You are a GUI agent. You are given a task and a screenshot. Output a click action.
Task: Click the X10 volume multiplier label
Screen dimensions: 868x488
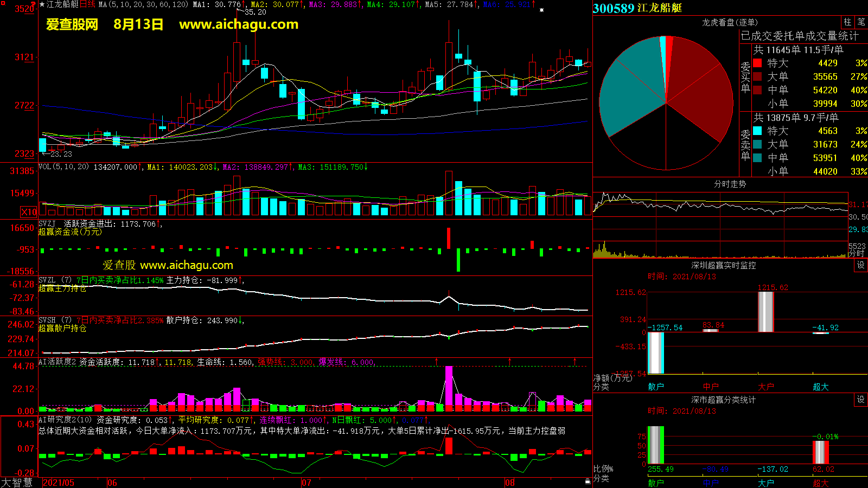coord(29,212)
